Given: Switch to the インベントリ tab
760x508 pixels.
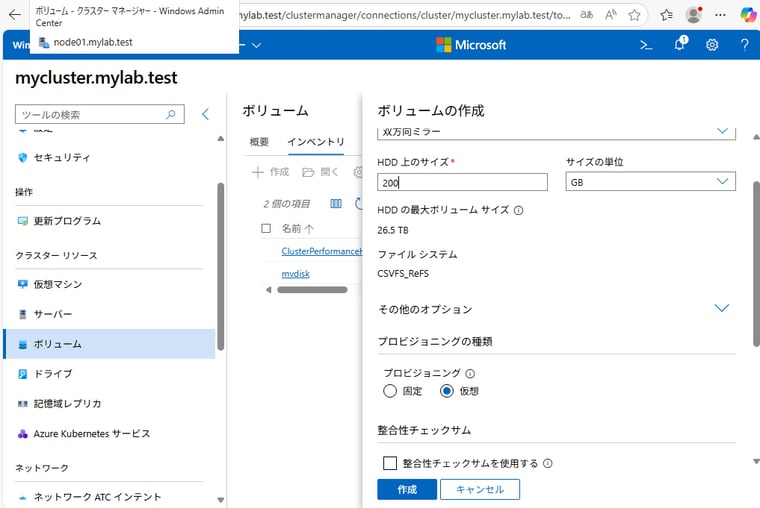Looking at the screenshot, I should (x=316, y=142).
